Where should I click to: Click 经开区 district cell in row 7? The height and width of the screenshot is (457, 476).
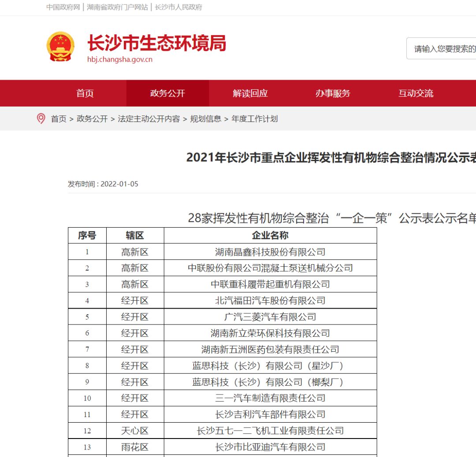tap(135, 349)
